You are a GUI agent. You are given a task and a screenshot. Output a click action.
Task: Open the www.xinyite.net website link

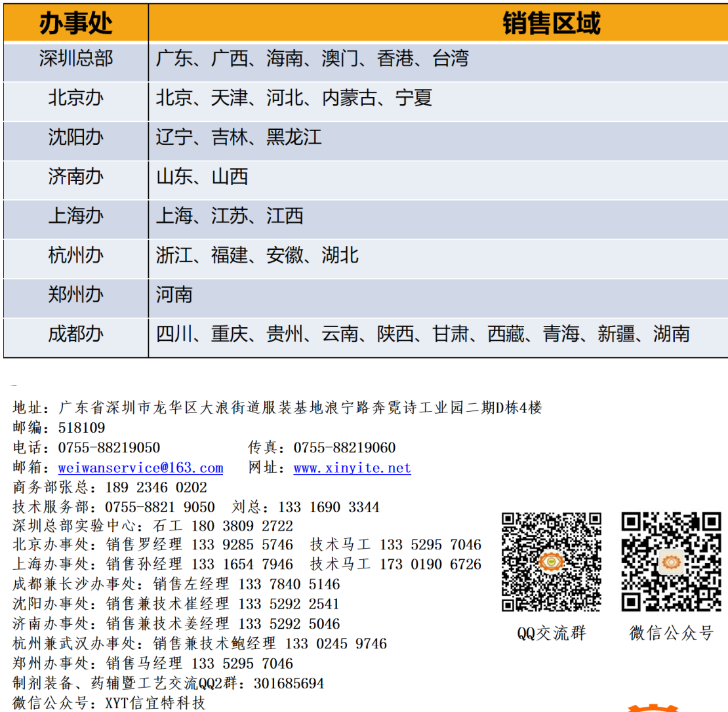(x=352, y=468)
